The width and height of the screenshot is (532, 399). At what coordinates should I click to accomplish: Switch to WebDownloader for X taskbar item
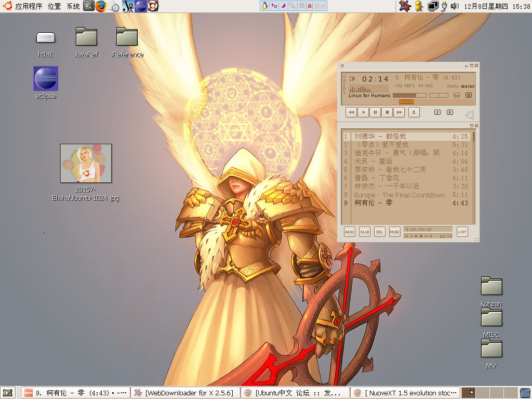point(185,393)
